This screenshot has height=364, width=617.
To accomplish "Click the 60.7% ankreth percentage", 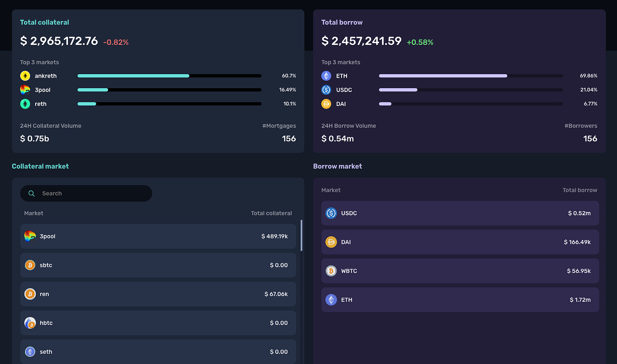I will click(289, 76).
